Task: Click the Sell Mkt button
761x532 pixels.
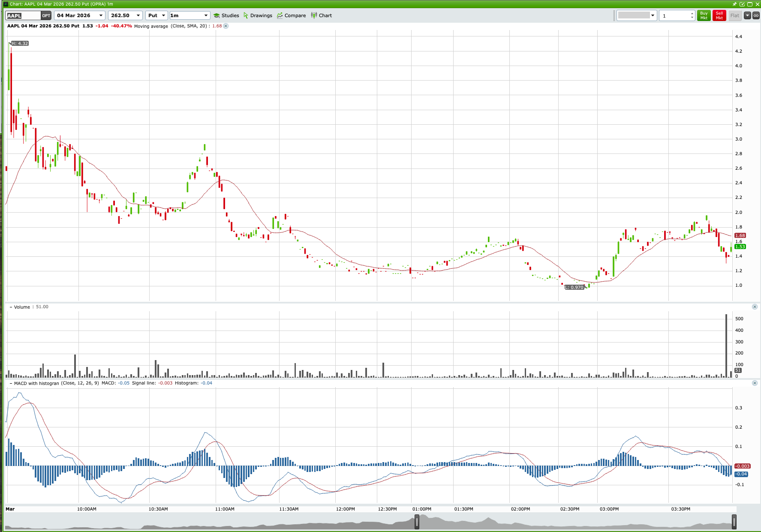Action: (719, 15)
